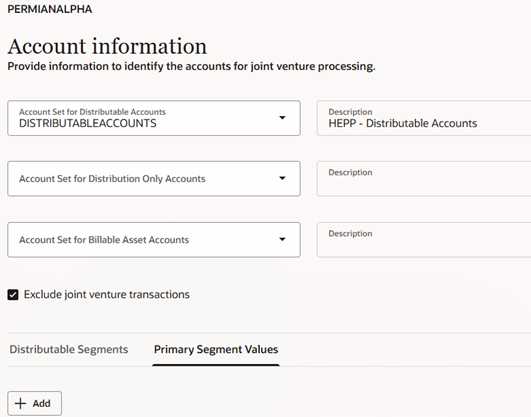Image resolution: width=531 pixels, height=417 pixels.
Task: Expand Distribution Only Accounts dropdown arrow
Action: click(282, 179)
